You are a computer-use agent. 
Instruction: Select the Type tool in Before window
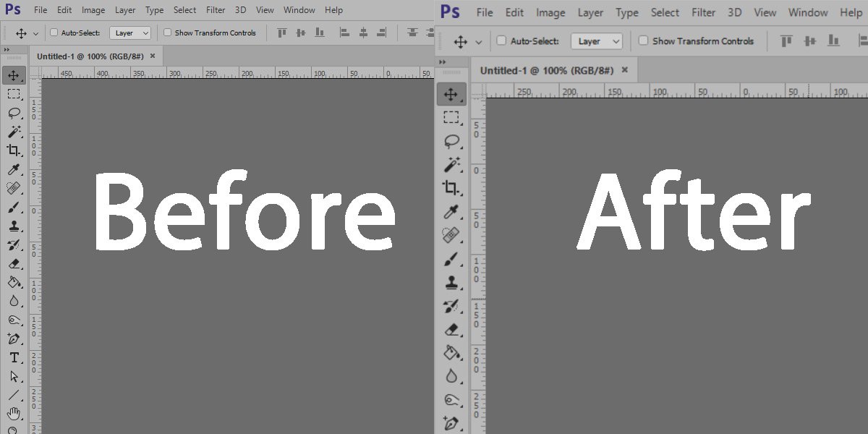[14, 357]
